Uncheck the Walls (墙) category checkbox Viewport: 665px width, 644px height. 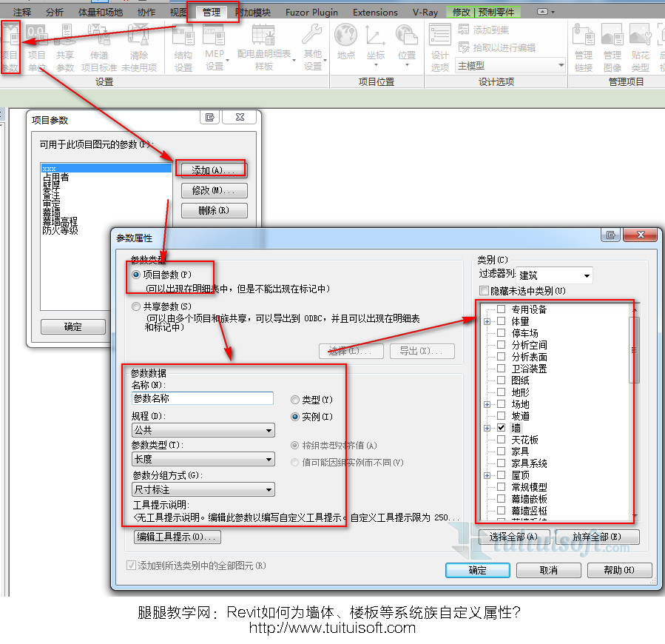pos(502,428)
